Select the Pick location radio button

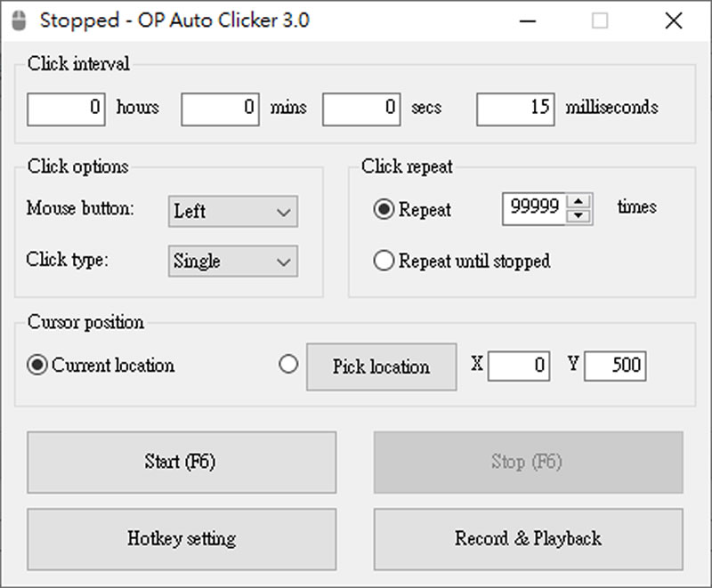pyautogui.click(x=288, y=365)
